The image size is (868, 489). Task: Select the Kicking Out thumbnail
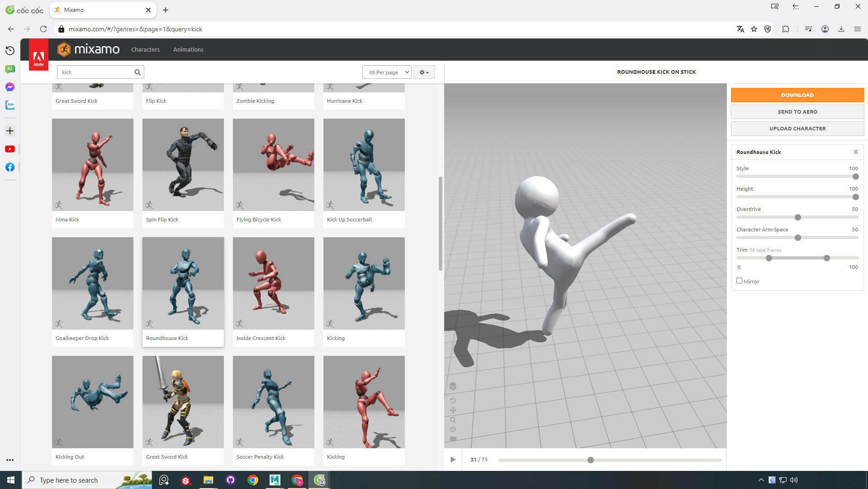pos(93,402)
